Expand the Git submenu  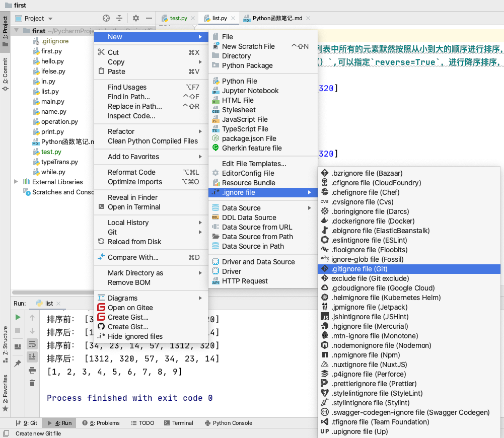click(151, 232)
